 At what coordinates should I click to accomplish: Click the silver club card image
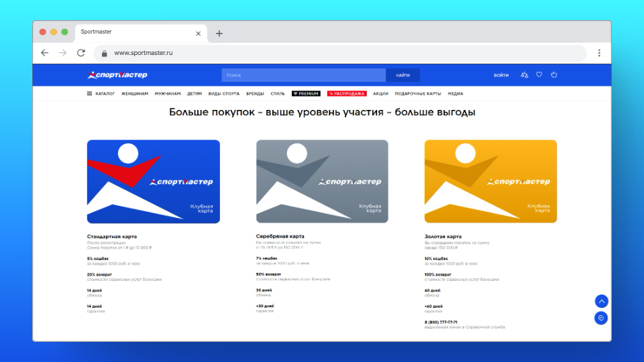322,182
